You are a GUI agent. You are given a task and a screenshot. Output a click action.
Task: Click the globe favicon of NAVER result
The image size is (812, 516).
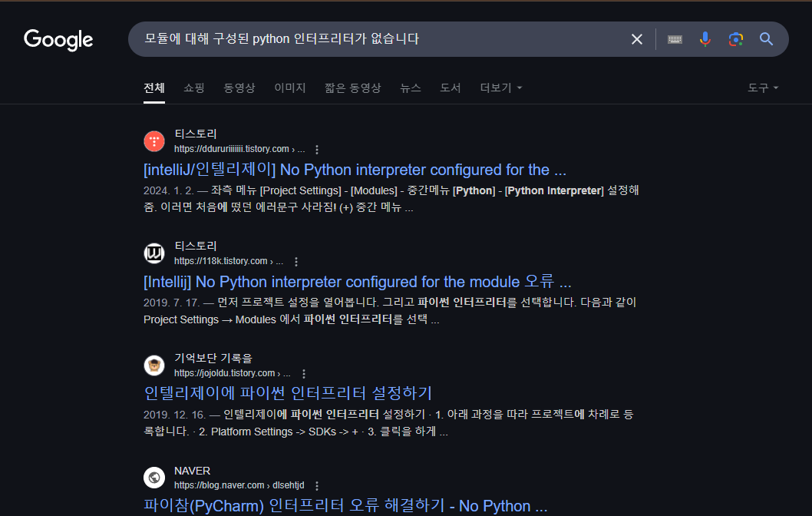[x=154, y=478]
